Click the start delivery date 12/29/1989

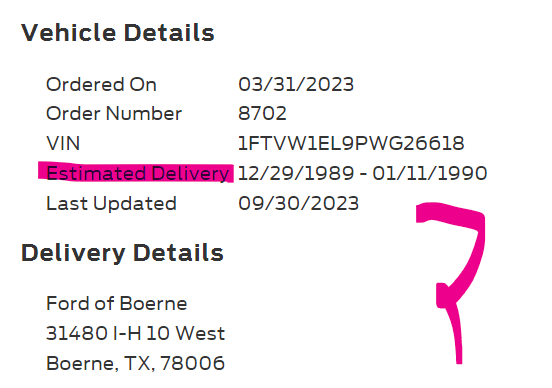pos(296,173)
